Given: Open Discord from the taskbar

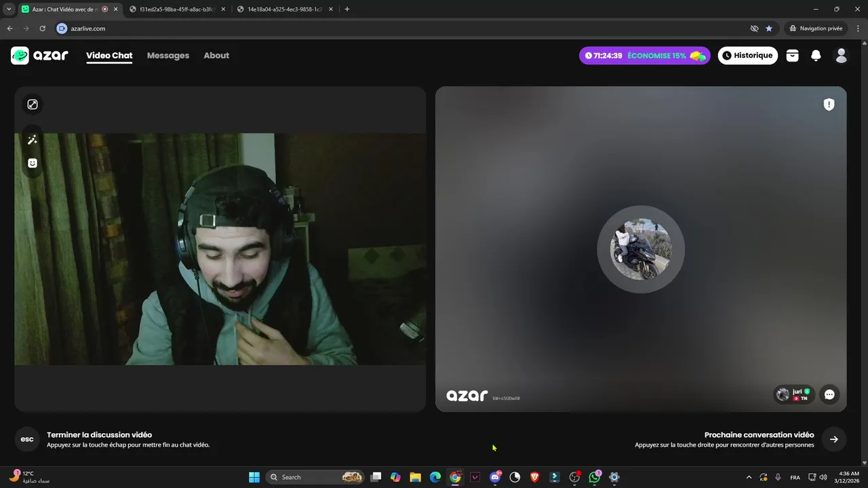Looking at the screenshot, I should coord(495,477).
